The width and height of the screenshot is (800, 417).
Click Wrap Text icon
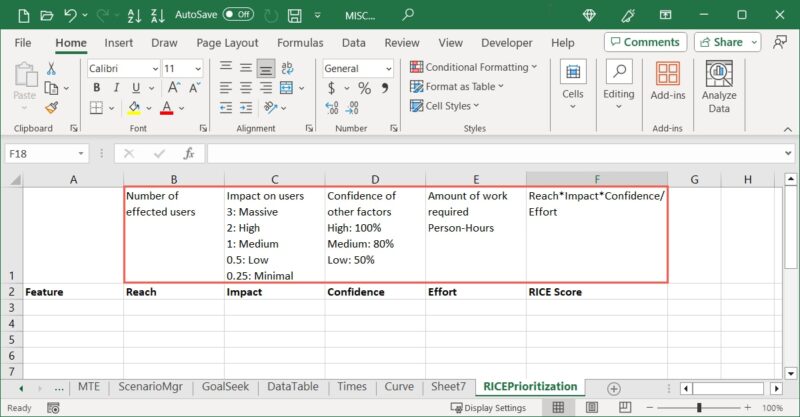pyautogui.click(x=287, y=68)
